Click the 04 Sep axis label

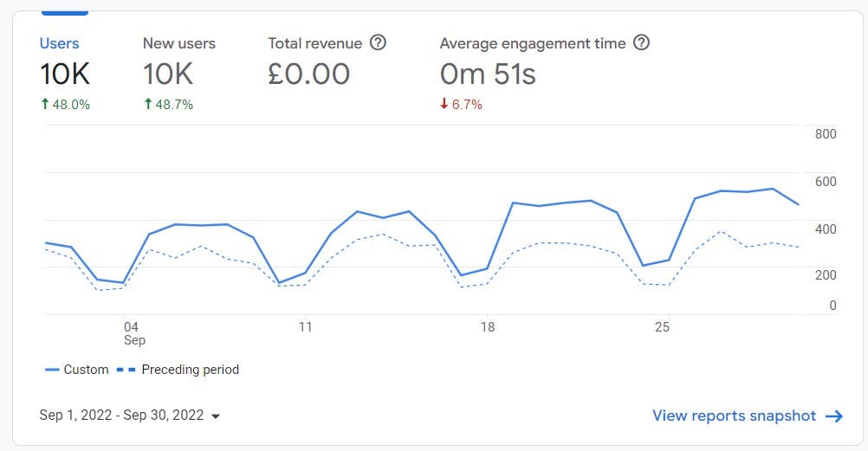coord(134,333)
